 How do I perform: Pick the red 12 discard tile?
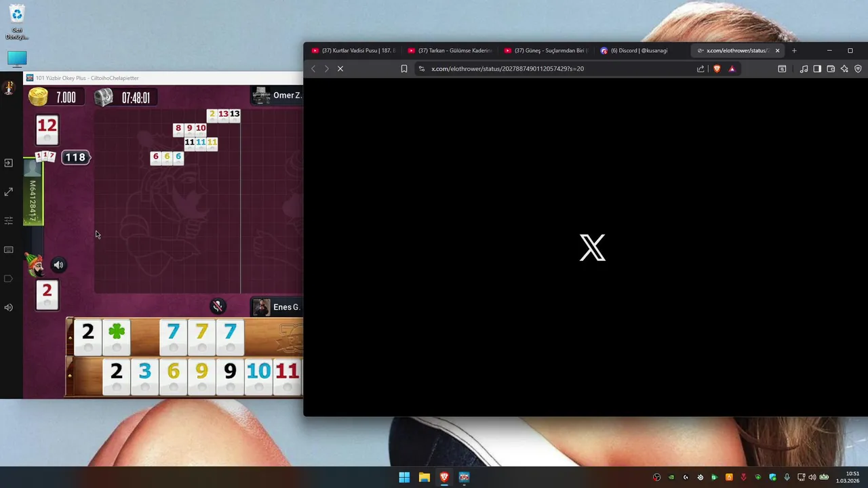point(47,129)
